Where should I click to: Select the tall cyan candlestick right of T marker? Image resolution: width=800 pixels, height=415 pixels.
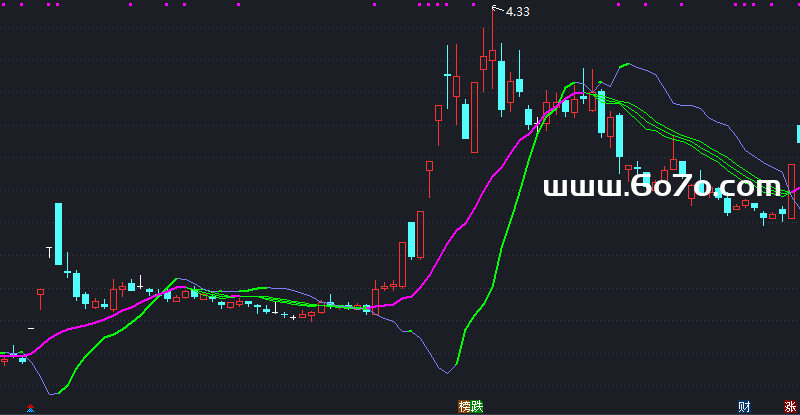pyautogui.click(x=59, y=230)
